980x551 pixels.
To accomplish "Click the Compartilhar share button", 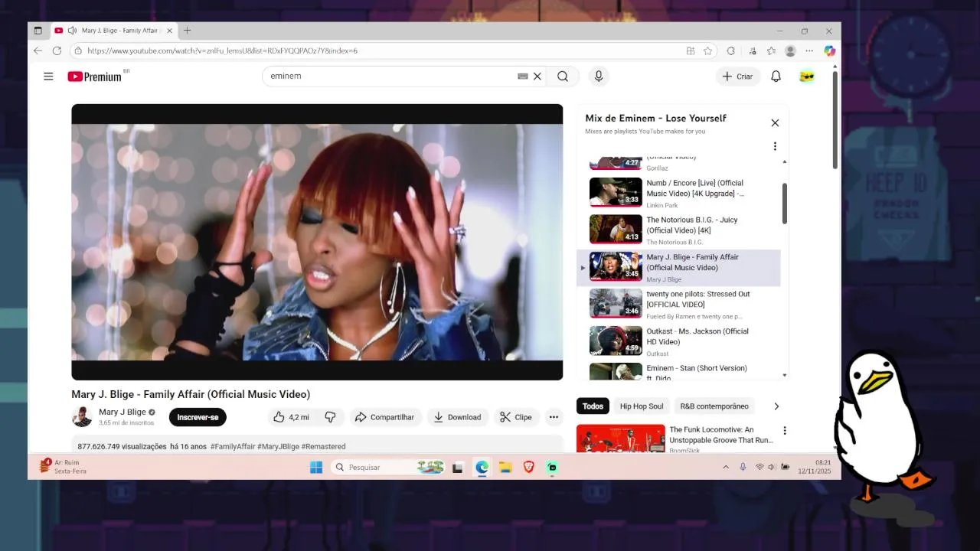I will 385,417.
